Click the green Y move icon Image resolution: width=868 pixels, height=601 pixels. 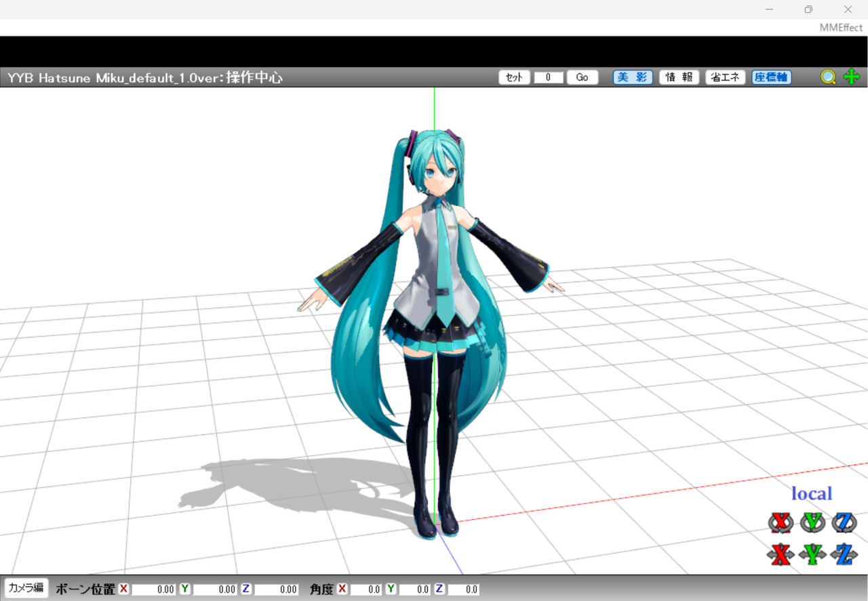[812, 555]
